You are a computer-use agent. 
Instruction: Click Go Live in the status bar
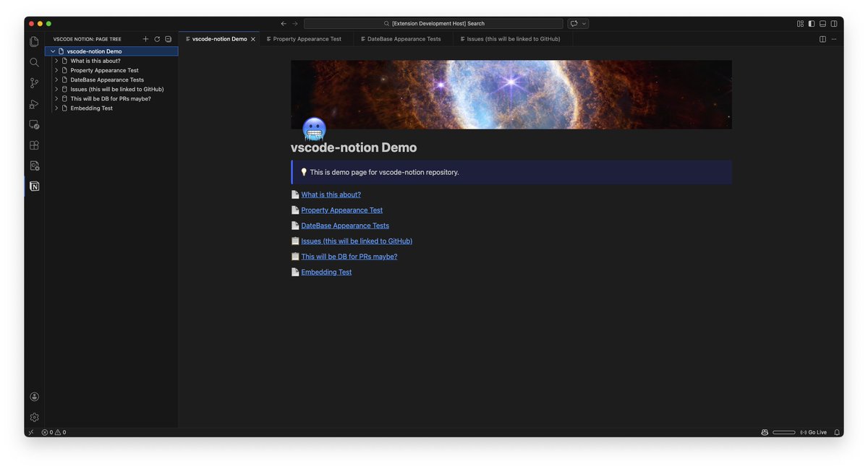click(x=813, y=432)
